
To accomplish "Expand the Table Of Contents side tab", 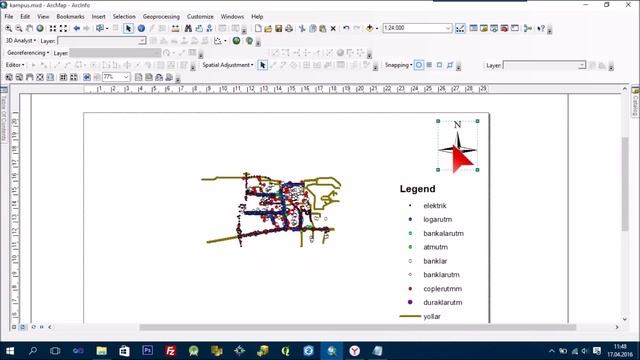I will click(3, 116).
